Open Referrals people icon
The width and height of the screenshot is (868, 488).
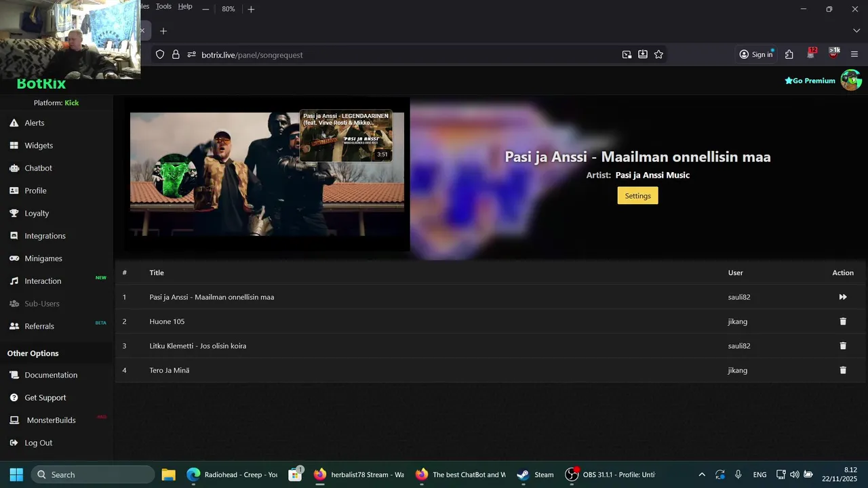click(x=14, y=326)
